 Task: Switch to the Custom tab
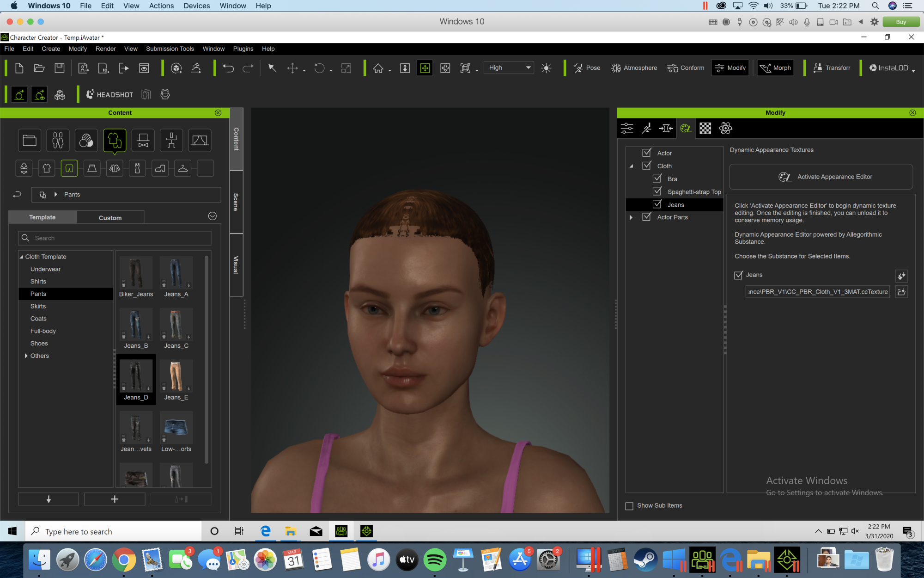click(110, 217)
